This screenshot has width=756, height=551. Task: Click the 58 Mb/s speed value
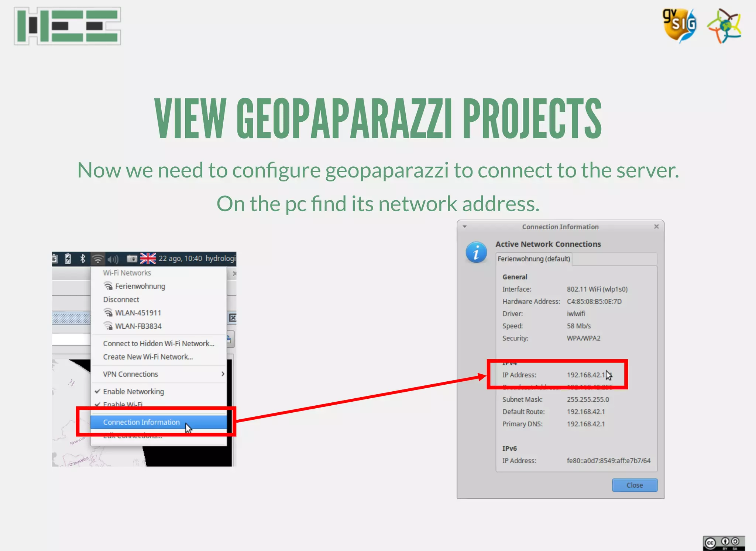579,326
